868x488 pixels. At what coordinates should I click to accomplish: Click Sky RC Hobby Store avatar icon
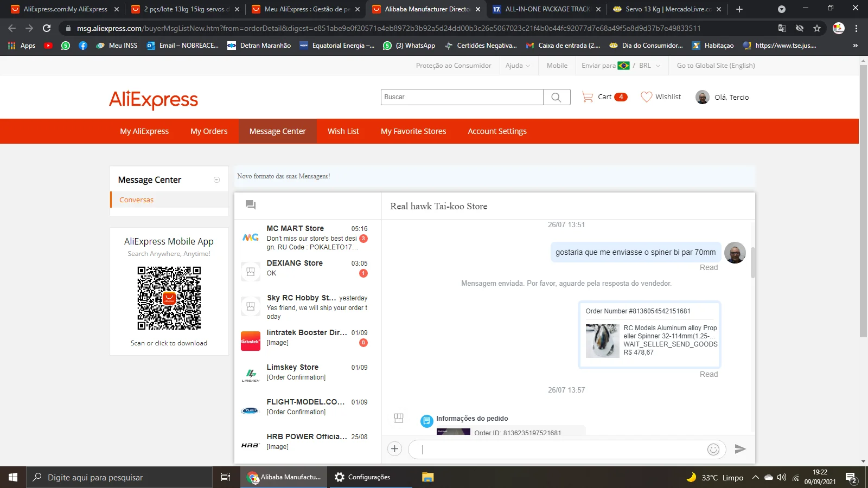pyautogui.click(x=250, y=307)
